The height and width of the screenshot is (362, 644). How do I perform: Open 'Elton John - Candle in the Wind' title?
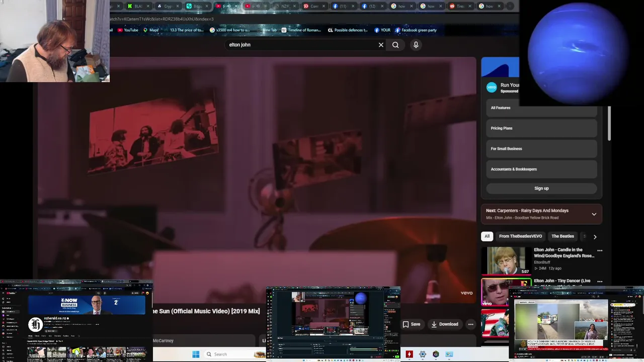564,252
